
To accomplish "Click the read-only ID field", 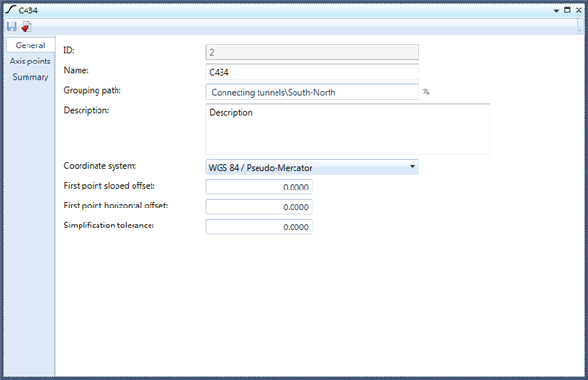I will pos(312,52).
